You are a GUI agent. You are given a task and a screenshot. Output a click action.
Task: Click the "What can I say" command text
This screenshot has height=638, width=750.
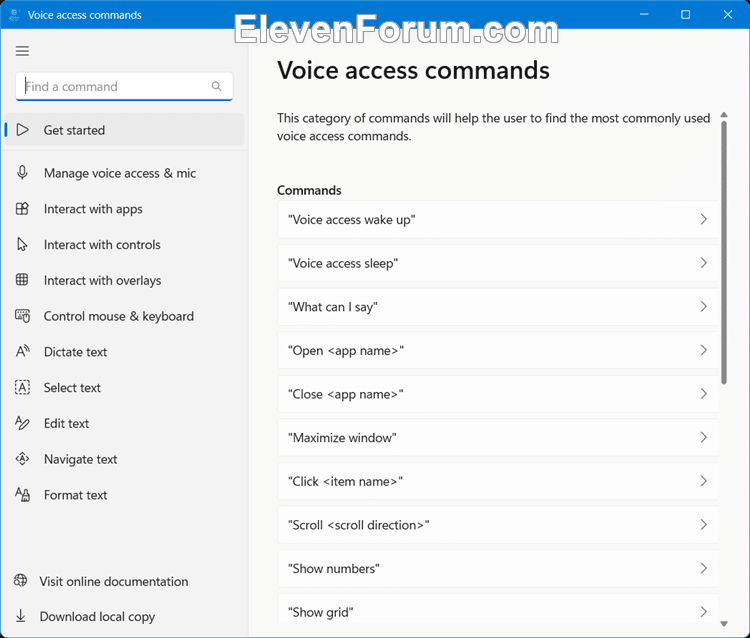333,307
